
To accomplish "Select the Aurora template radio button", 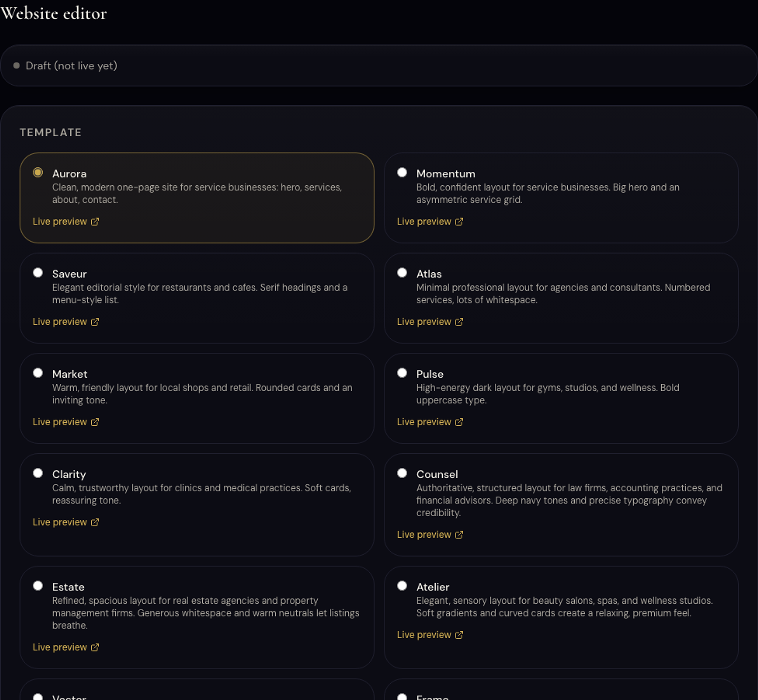I will click(38, 172).
